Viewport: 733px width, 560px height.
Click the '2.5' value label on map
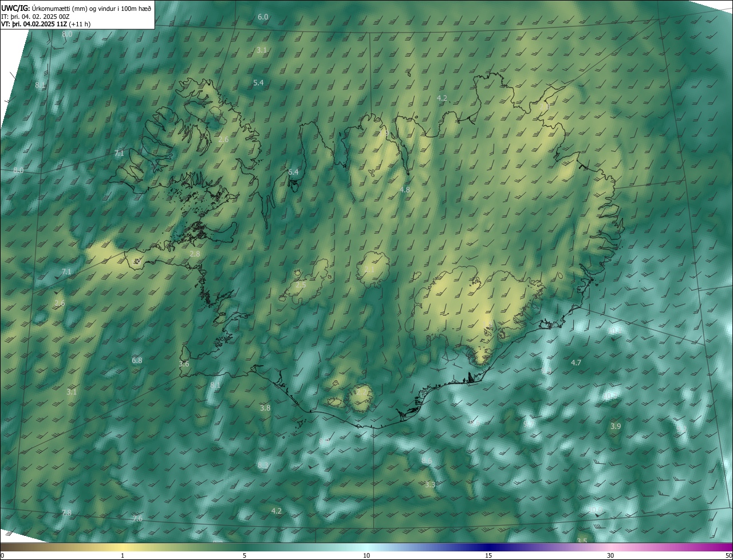(x=301, y=285)
